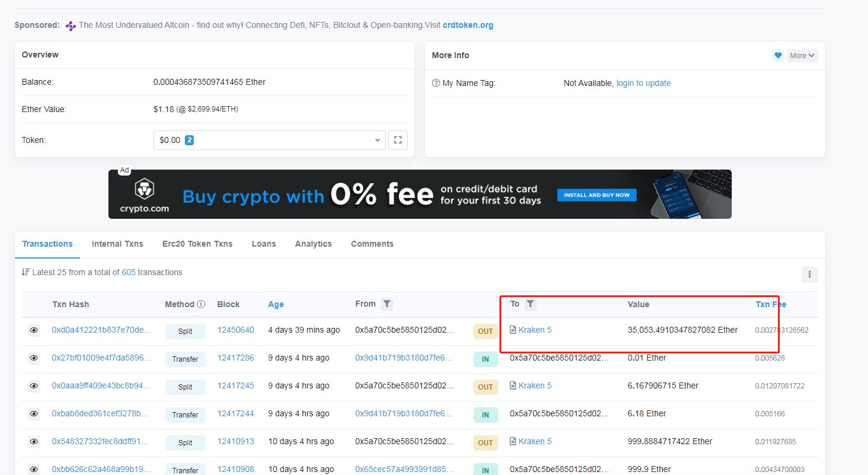Click the IN badge in the 0.01 Ether row
The height and width of the screenshot is (475, 868).
pos(485,359)
